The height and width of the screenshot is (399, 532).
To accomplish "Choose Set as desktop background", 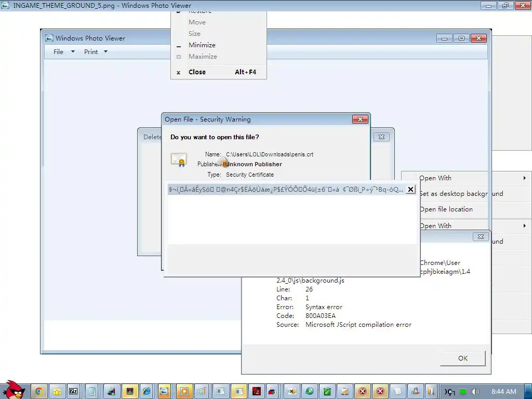I will [461, 194].
